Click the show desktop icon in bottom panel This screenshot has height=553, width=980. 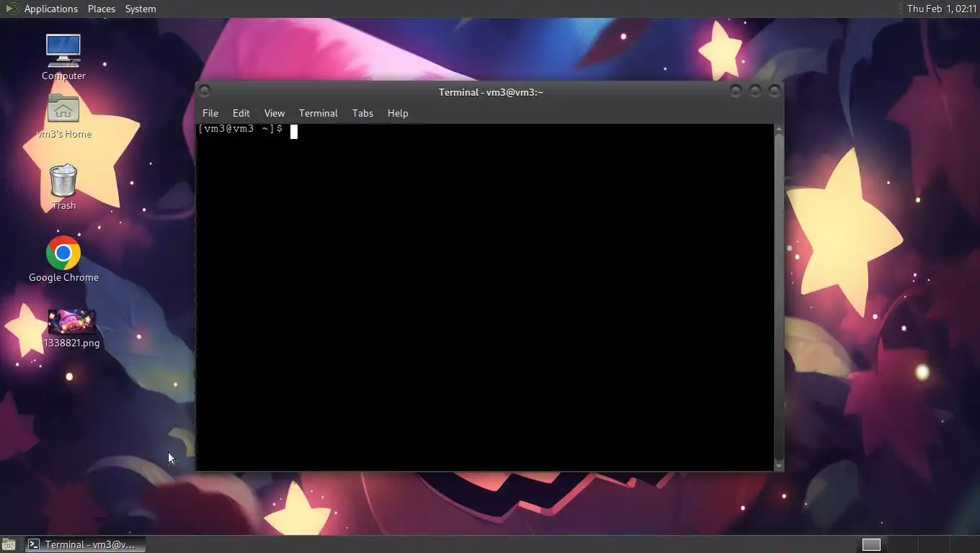[x=9, y=544]
